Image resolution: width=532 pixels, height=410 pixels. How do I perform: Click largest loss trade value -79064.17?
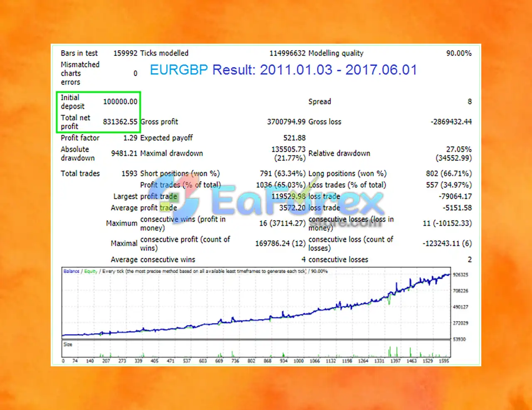click(x=455, y=196)
